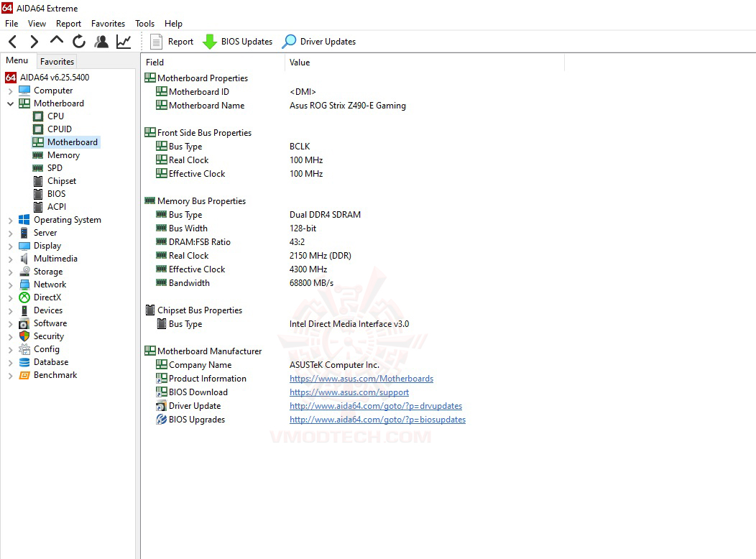756x559 pixels.
Task: Select the CPU chip icon in tree
Action: [38, 116]
